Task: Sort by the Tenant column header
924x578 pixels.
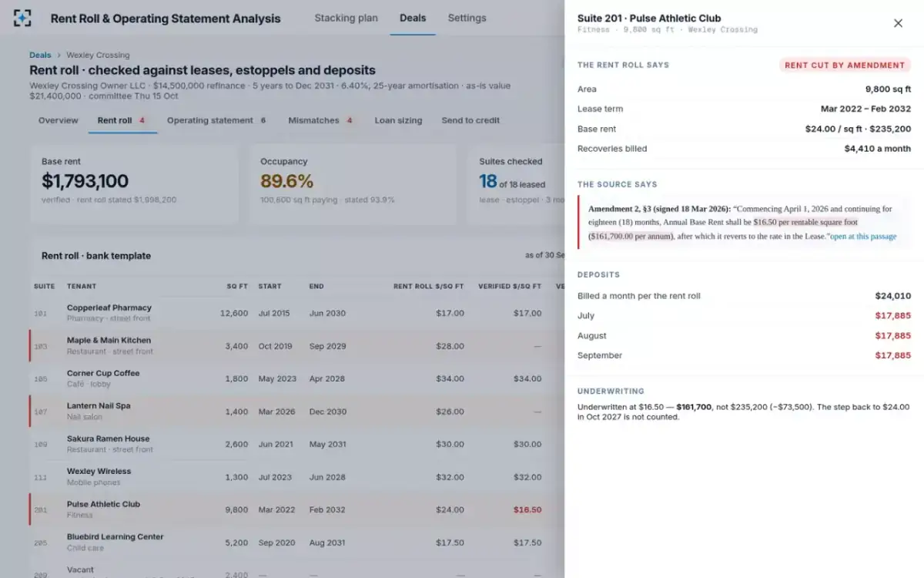Action: pyautogui.click(x=82, y=286)
